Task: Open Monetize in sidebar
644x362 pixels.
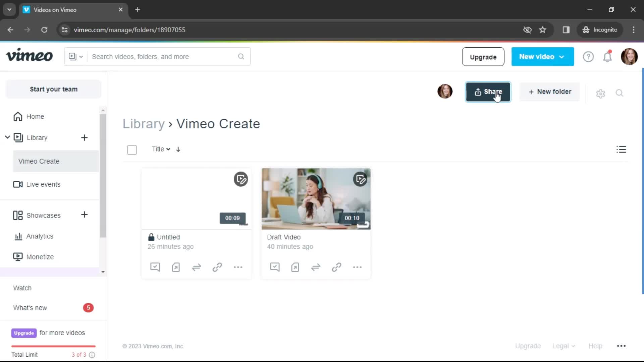Action: click(x=34, y=257)
